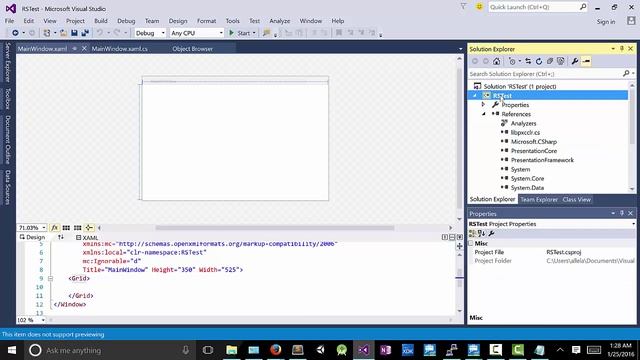640x360 pixels.
Task: Toggle the effects fx button in designer
Action: 54,228
